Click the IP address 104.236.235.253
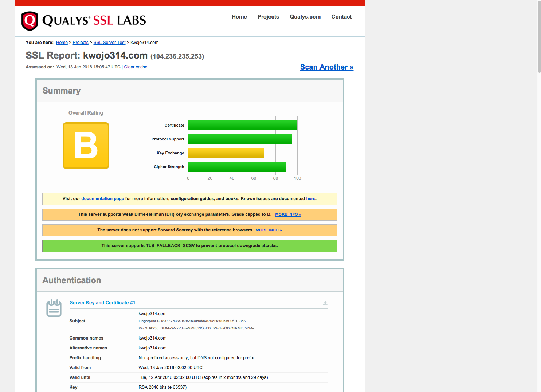The width and height of the screenshot is (541, 392). click(177, 56)
